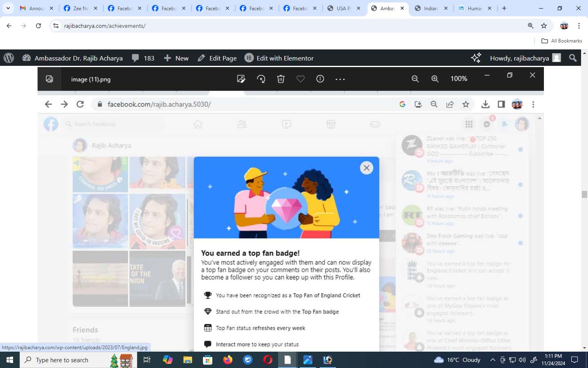
Task: Bookmark this page with the star
Action: [x=544, y=26]
